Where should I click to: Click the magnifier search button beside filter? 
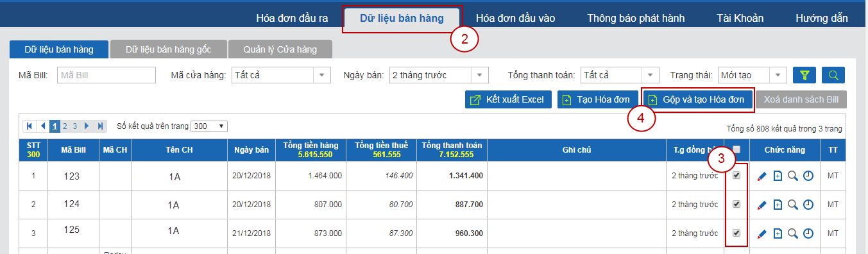(x=833, y=75)
